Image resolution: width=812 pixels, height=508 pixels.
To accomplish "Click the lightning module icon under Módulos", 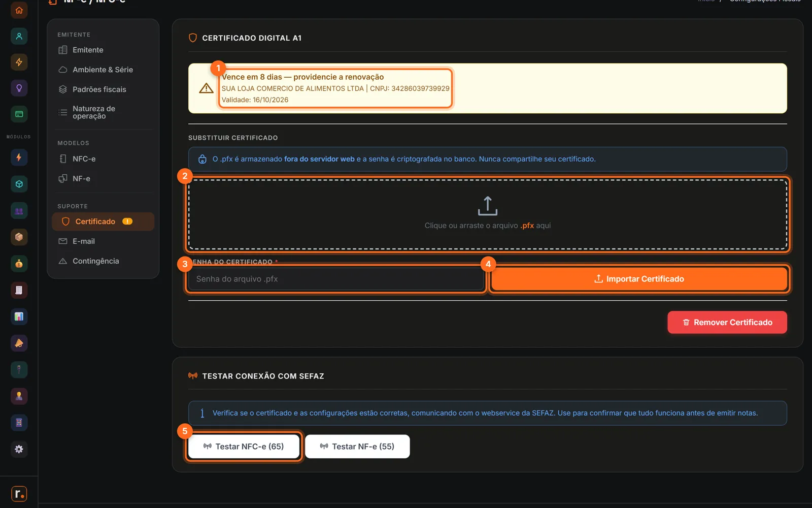I will pyautogui.click(x=19, y=157).
